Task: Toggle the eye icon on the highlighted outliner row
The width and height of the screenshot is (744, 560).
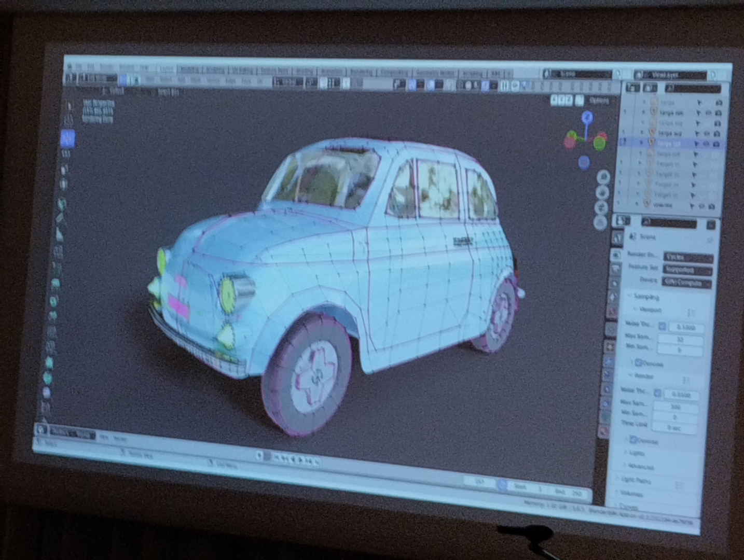Action: pos(707,143)
